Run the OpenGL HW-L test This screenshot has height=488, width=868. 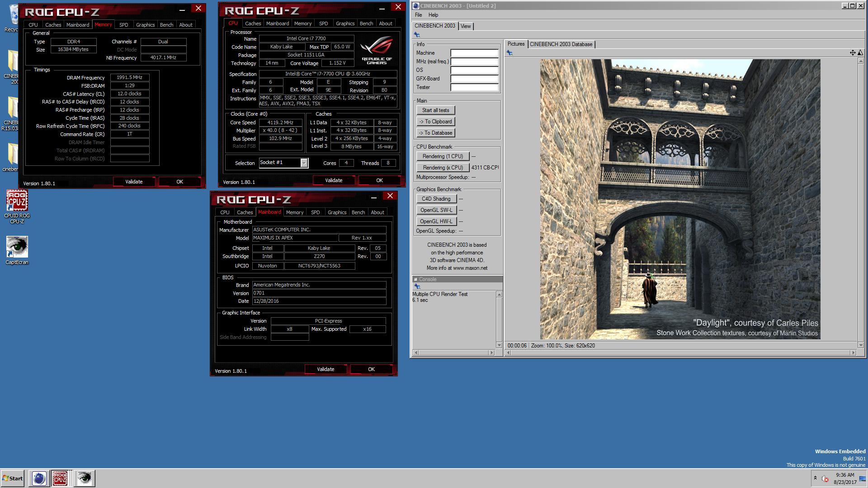coord(436,221)
